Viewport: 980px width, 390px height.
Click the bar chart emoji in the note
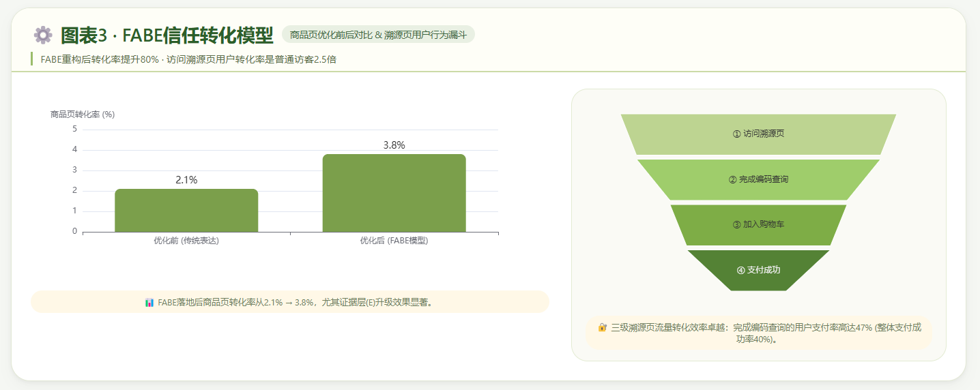click(x=149, y=302)
